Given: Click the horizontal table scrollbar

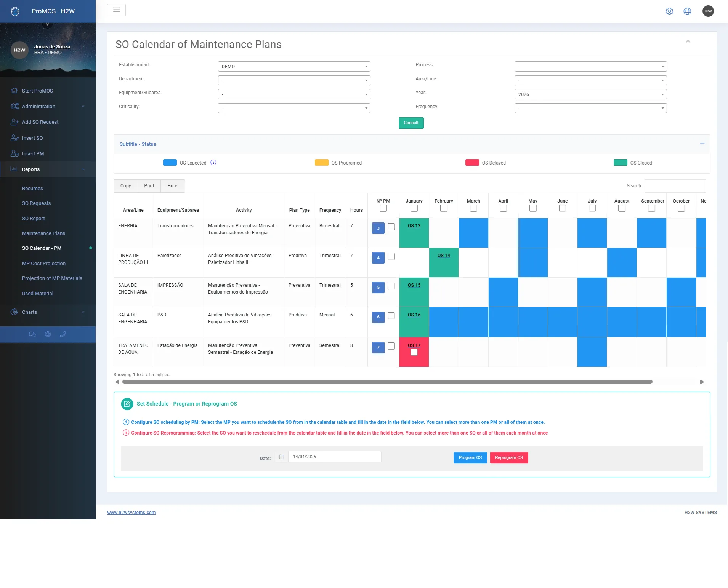Looking at the screenshot, I should pyautogui.click(x=387, y=382).
